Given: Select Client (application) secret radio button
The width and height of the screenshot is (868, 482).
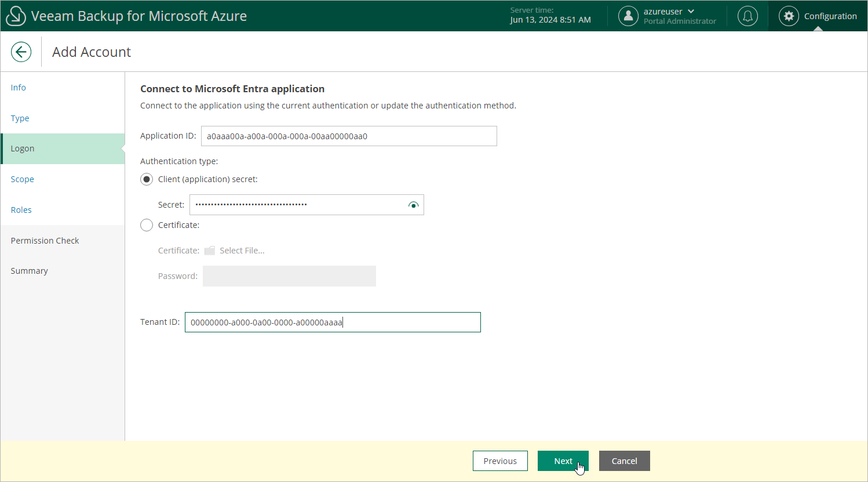Looking at the screenshot, I should tap(147, 180).
